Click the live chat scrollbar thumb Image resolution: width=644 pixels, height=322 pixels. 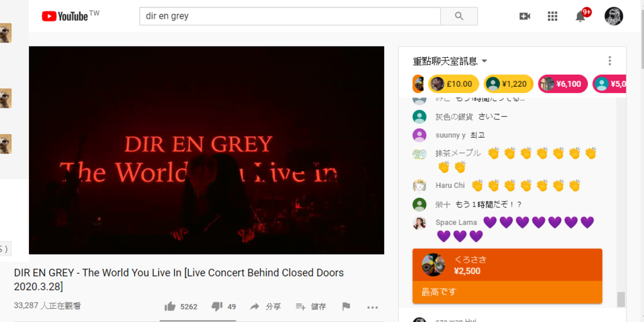(x=621, y=299)
